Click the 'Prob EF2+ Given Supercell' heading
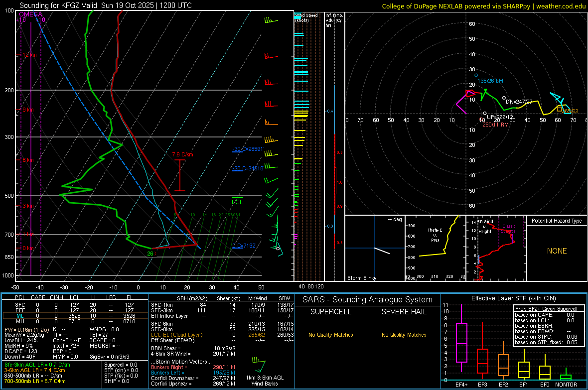The image size is (588, 390). tap(546, 309)
